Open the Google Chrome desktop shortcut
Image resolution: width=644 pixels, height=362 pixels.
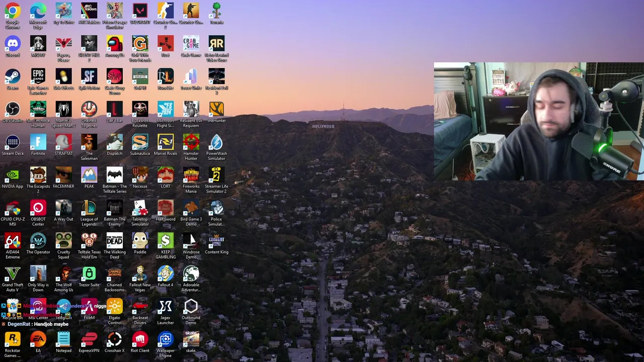[x=13, y=11]
